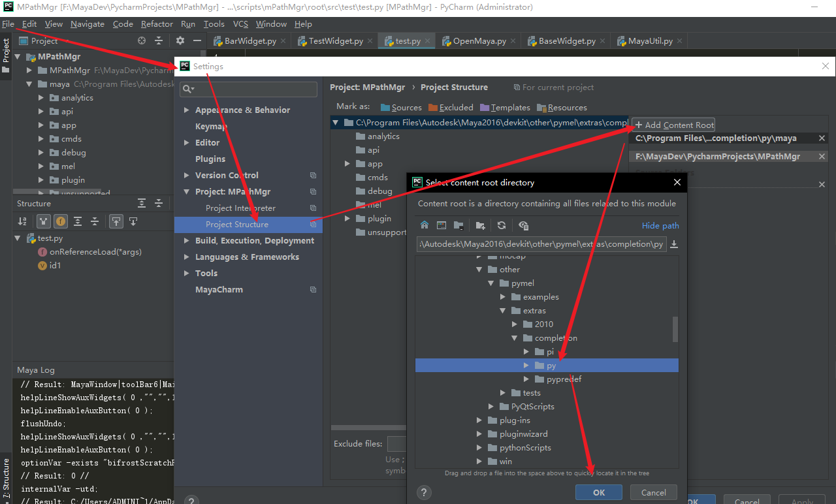Click the desktop directory icon in chooser toolbar
Image resolution: width=836 pixels, height=504 pixels.
pos(442,225)
